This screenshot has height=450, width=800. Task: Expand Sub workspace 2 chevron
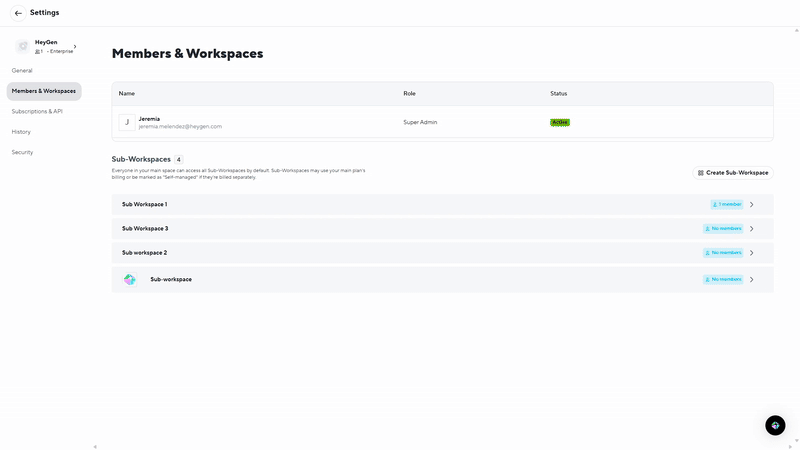coord(752,253)
